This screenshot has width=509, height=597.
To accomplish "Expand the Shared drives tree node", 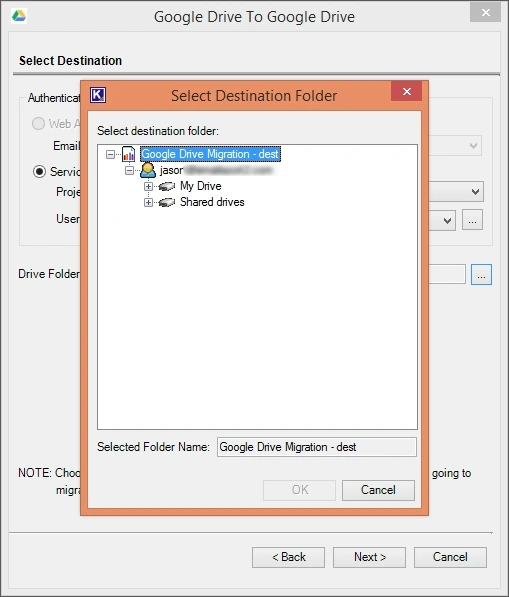I will pyautogui.click(x=148, y=202).
